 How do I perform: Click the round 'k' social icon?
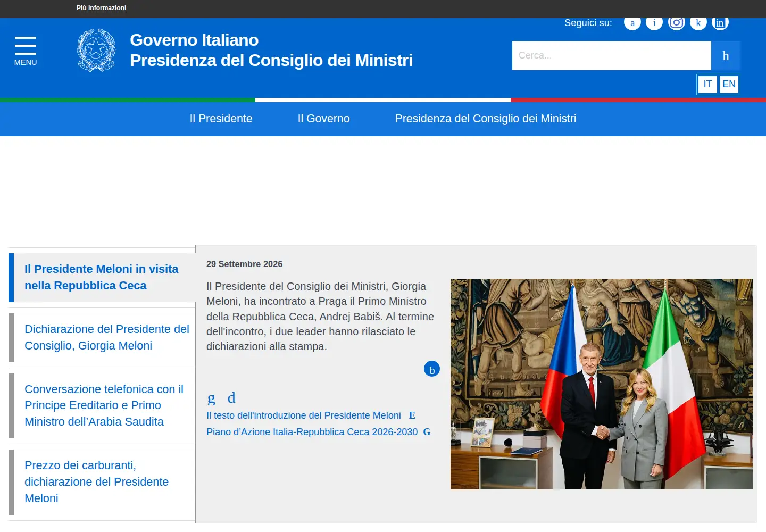pos(698,23)
